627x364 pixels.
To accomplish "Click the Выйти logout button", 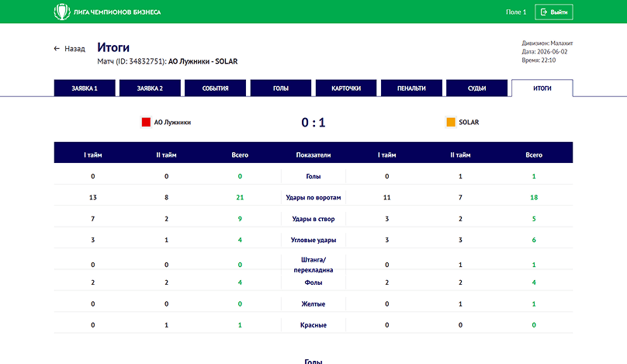I will click(x=554, y=12).
